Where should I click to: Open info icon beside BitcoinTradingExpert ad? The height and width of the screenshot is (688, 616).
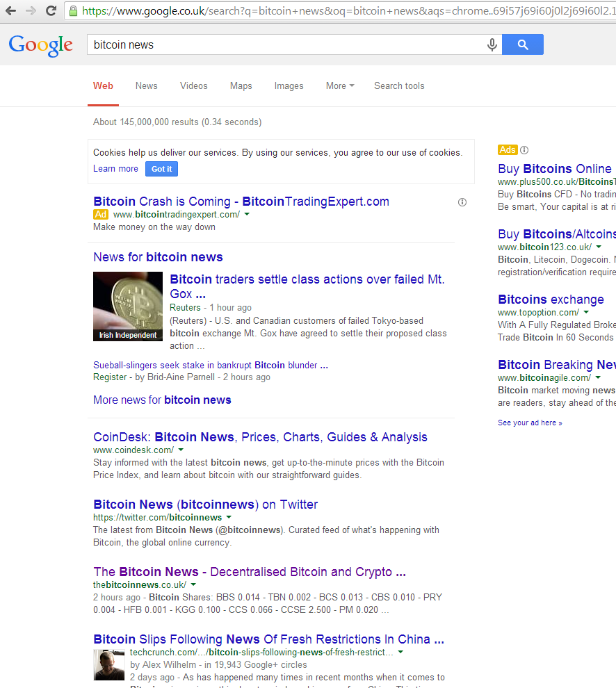[x=462, y=202]
